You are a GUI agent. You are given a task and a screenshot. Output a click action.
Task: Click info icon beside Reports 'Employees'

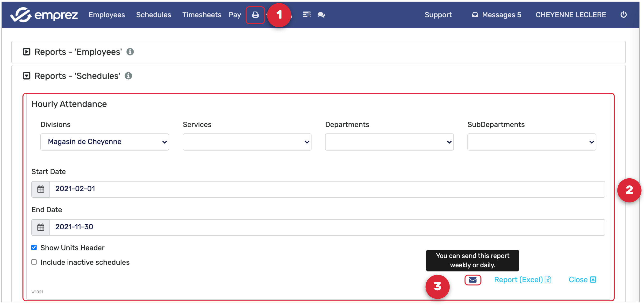coord(130,52)
